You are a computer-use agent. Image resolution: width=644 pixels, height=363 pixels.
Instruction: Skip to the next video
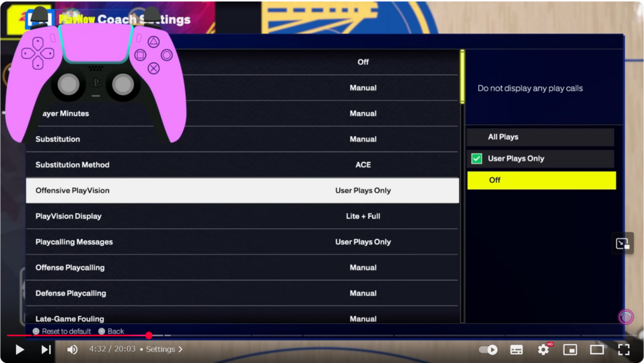point(46,350)
